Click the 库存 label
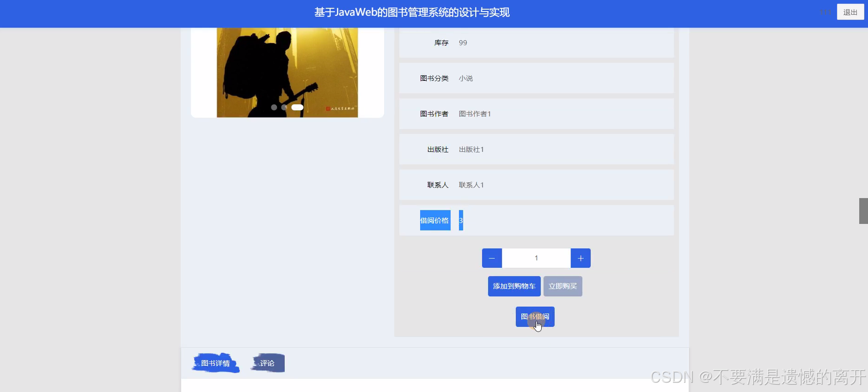This screenshot has height=392, width=868. tap(441, 43)
